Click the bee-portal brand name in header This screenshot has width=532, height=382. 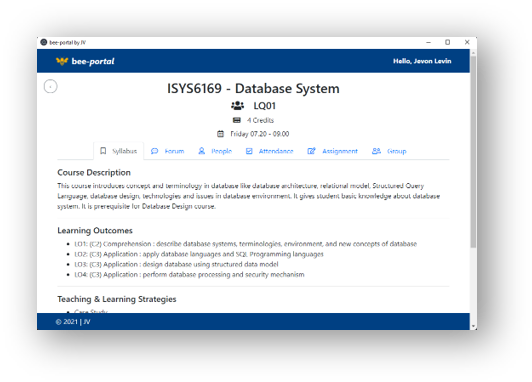93,61
